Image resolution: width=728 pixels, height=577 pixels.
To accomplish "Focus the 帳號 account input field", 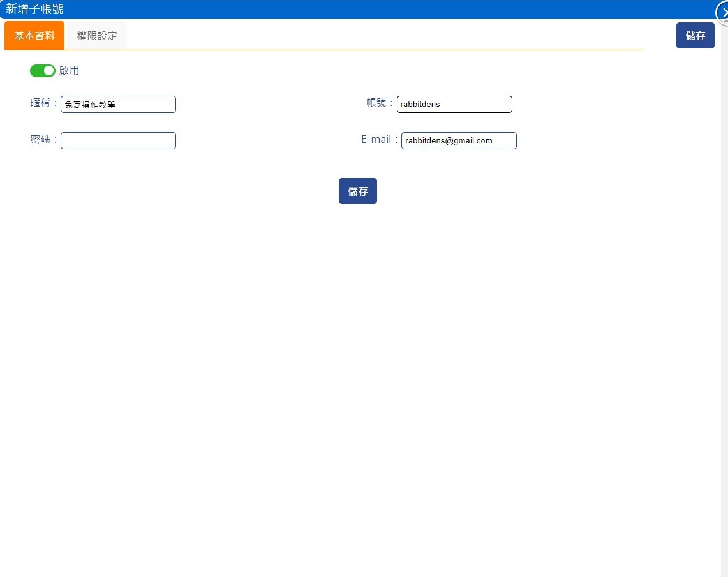I will [x=454, y=105].
